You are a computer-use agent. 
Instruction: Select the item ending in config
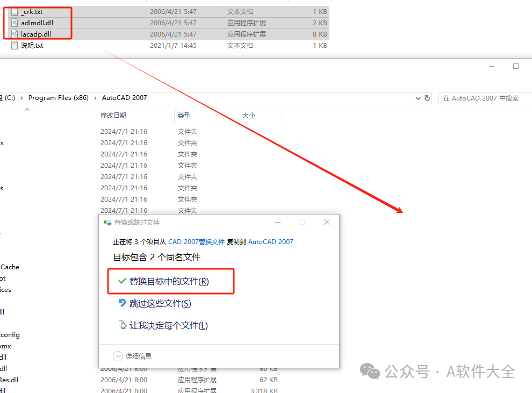point(10,335)
